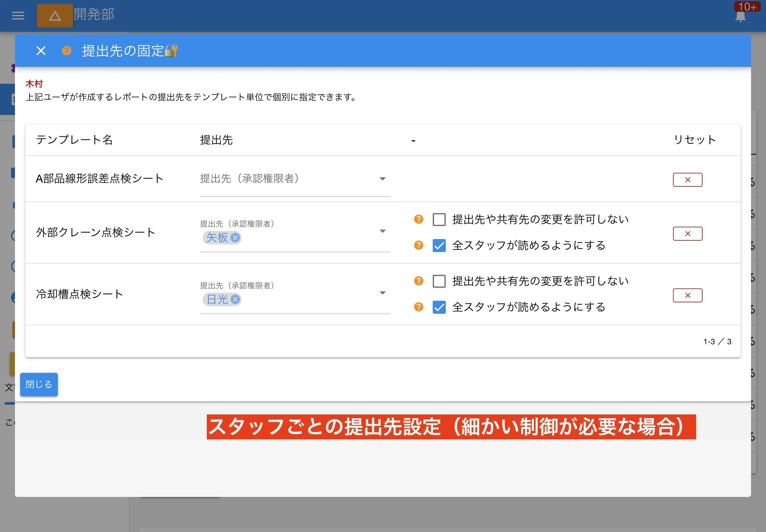
Task: Open the 提出先 dropdown for 冷却槽点検シート
Action: (x=383, y=293)
